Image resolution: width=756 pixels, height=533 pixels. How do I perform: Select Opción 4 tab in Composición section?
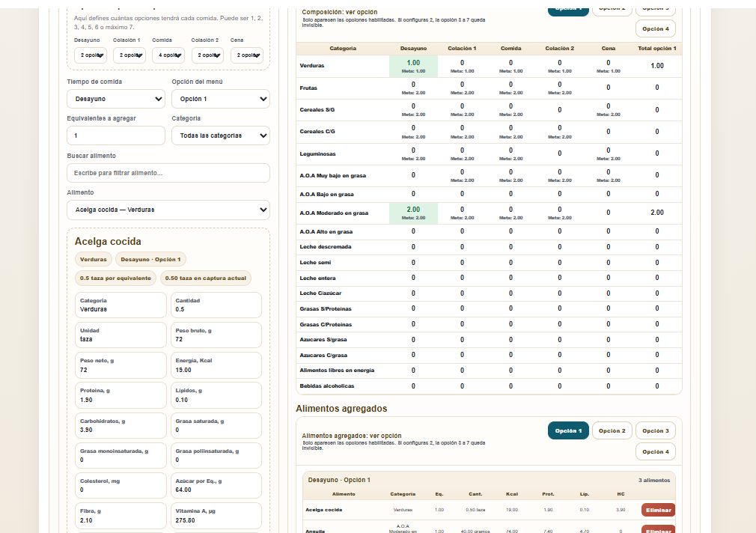tap(656, 28)
